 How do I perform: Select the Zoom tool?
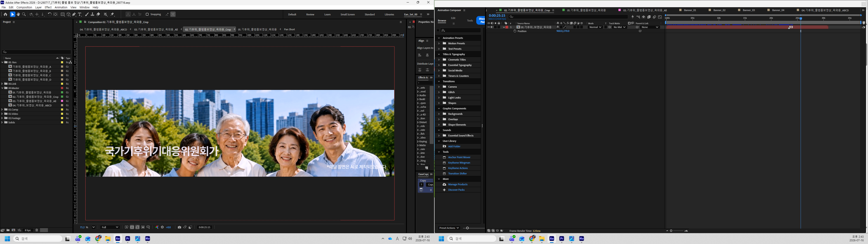click(x=24, y=14)
